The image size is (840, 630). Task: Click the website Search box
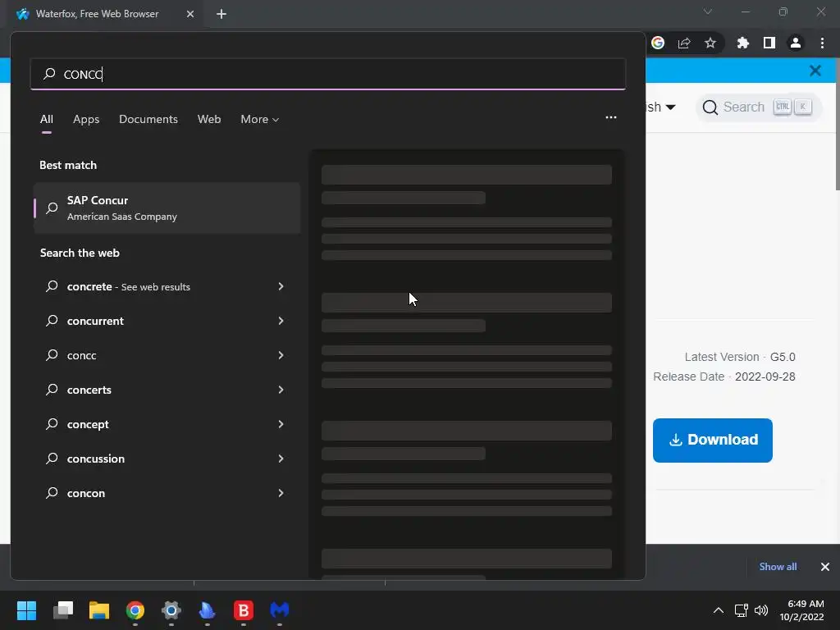pos(757,107)
